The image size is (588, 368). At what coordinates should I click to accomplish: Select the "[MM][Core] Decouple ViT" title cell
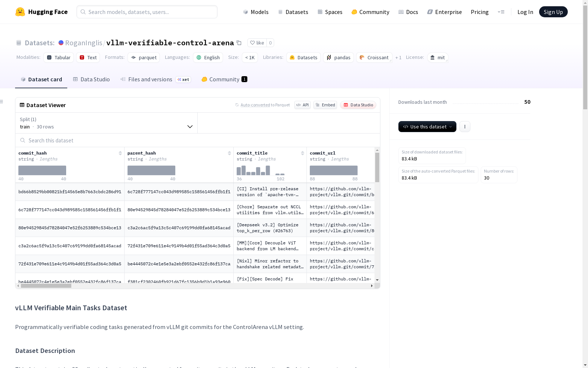tap(270, 246)
